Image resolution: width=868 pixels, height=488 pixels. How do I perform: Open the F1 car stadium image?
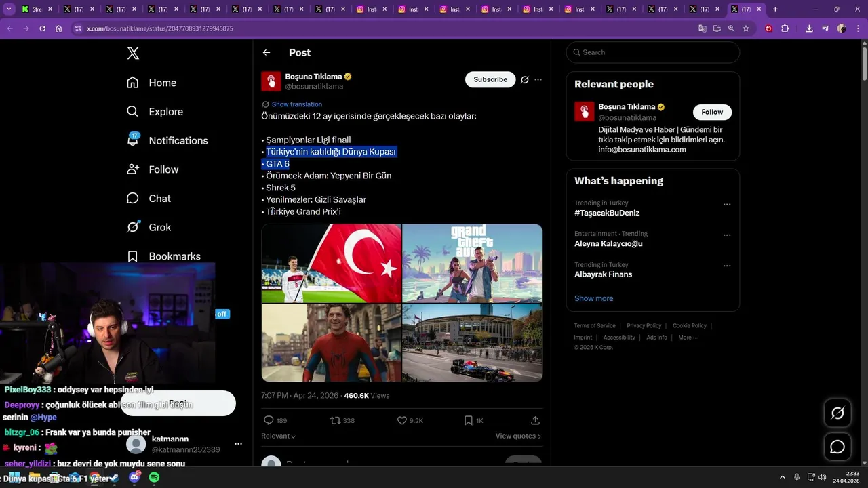tap(473, 343)
